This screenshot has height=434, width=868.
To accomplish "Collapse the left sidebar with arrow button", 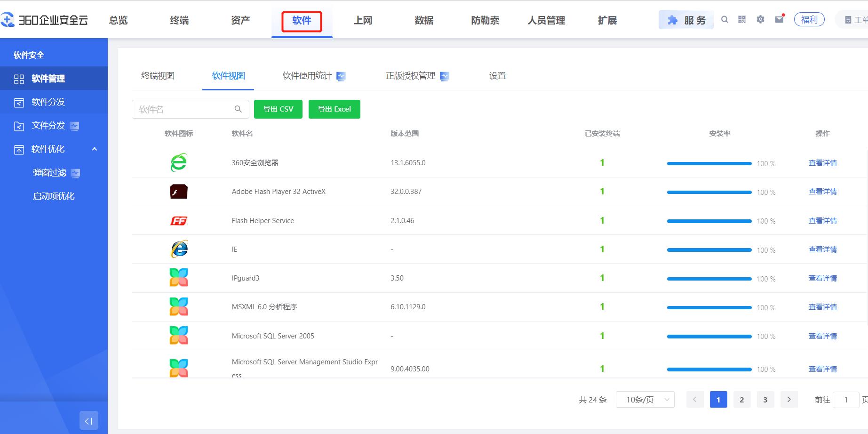I will [x=89, y=420].
